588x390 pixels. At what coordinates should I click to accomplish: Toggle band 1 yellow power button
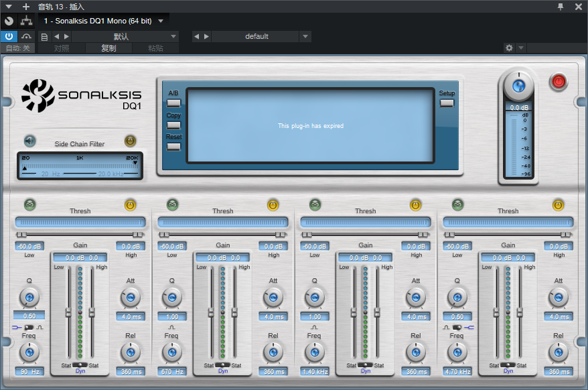point(130,205)
